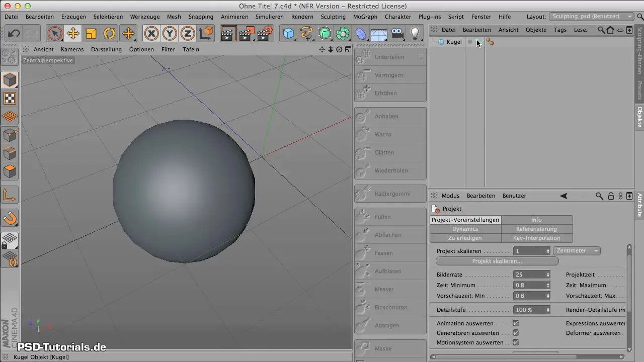Image resolution: width=644 pixels, height=362 pixels.
Task: Click the attribute panel horizontal scrollbar
Action: 528,356
